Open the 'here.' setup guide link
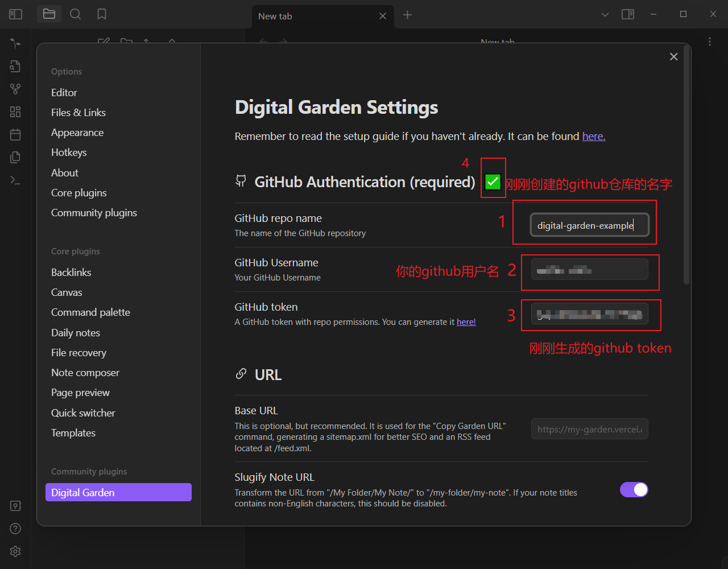 [x=593, y=136]
